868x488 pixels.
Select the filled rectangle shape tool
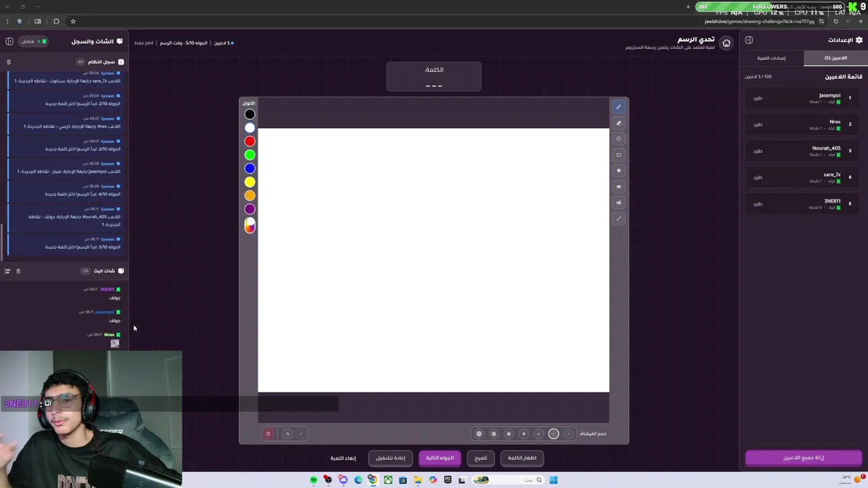[618, 186]
